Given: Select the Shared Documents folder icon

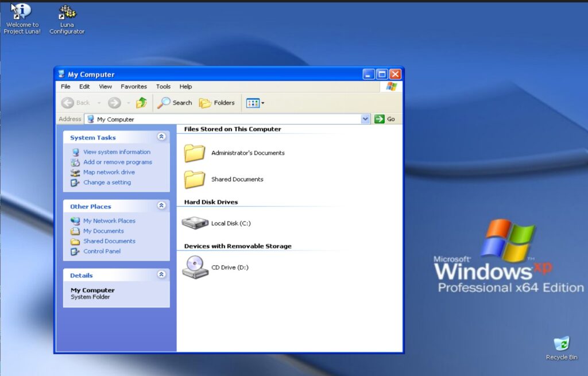Looking at the screenshot, I should pyautogui.click(x=195, y=179).
